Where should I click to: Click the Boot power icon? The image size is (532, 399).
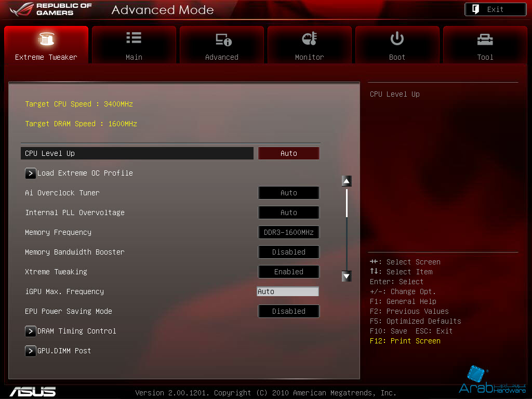click(397, 38)
